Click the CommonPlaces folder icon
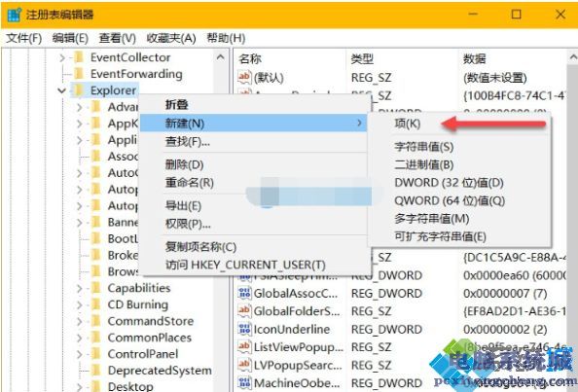This screenshot has height=392, width=578. coord(95,338)
